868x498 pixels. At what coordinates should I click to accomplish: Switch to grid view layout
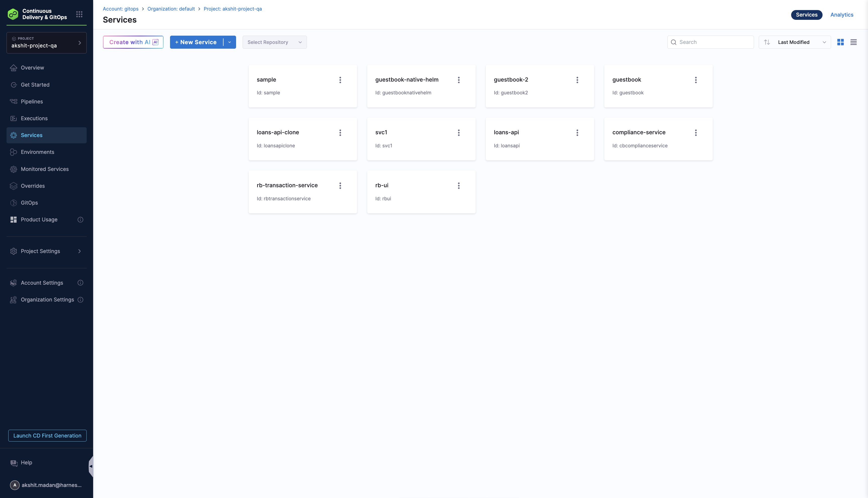click(840, 42)
